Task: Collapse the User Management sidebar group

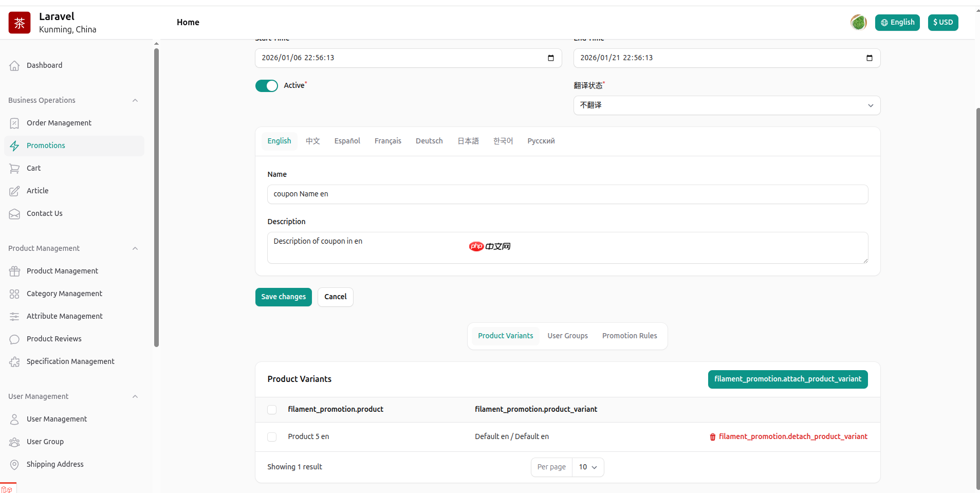Action: [x=135, y=396]
